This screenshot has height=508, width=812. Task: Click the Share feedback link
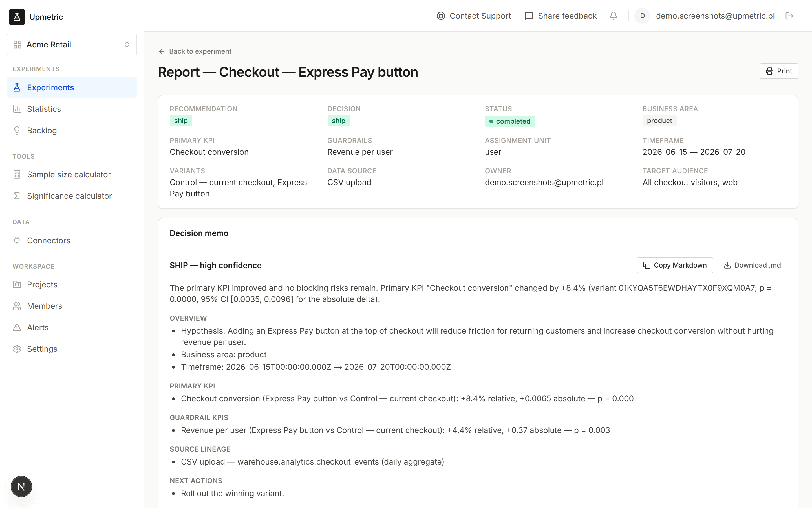560,16
